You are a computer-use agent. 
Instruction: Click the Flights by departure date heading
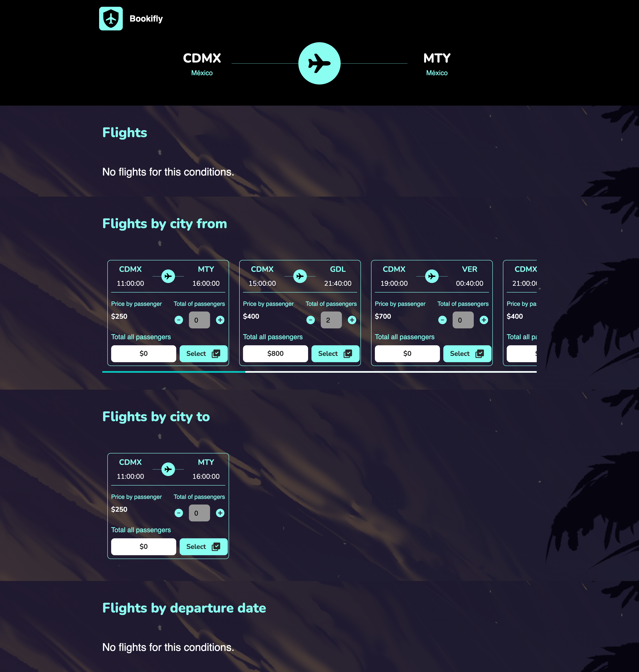183,608
